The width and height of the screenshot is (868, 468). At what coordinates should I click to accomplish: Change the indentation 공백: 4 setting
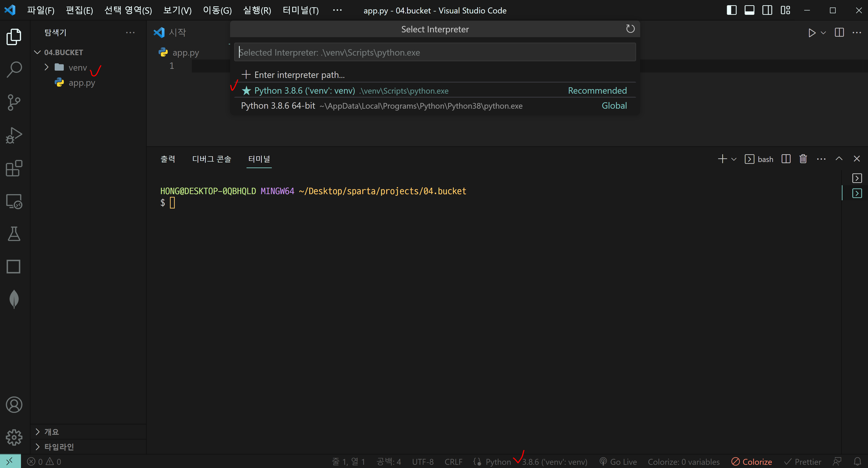388,462
